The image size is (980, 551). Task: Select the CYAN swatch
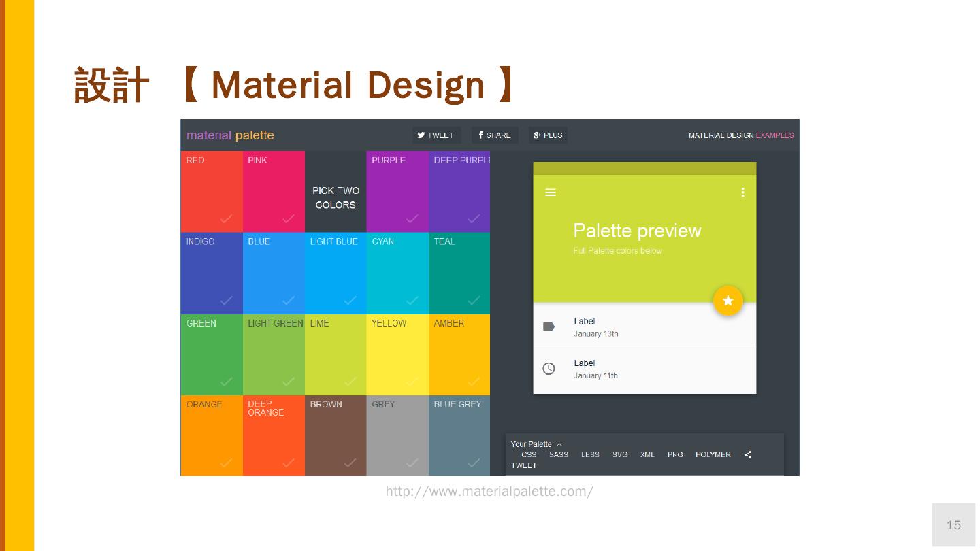tap(397, 273)
